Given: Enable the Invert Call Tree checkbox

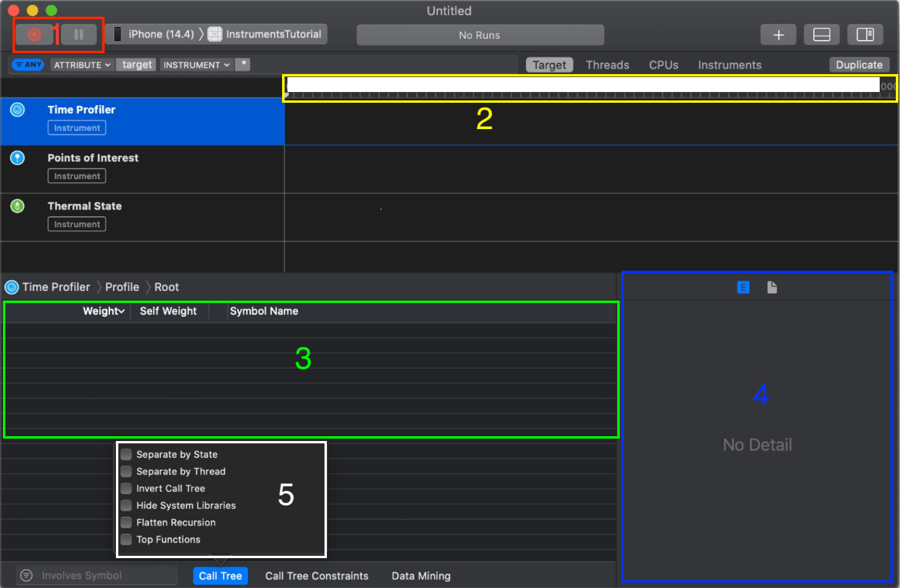Looking at the screenshot, I should pyautogui.click(x=126, y=488).
